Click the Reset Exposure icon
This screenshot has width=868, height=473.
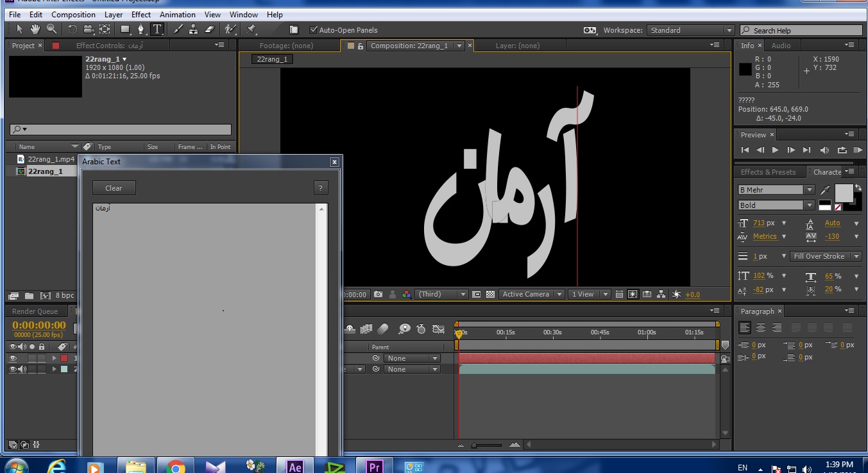(676, 295)
